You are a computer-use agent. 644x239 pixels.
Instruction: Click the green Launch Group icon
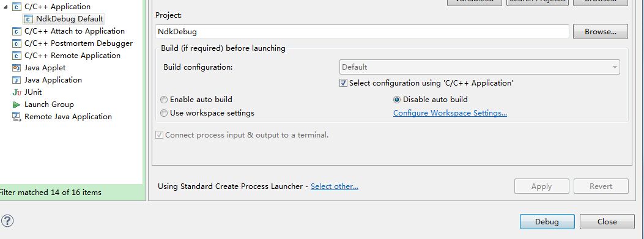[x=17, y=105]
